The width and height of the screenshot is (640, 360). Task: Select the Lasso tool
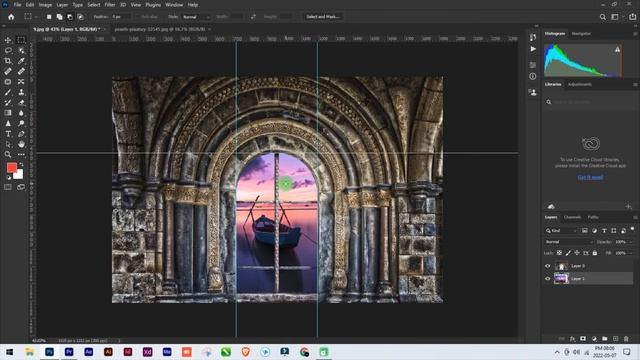click(8, 50)
